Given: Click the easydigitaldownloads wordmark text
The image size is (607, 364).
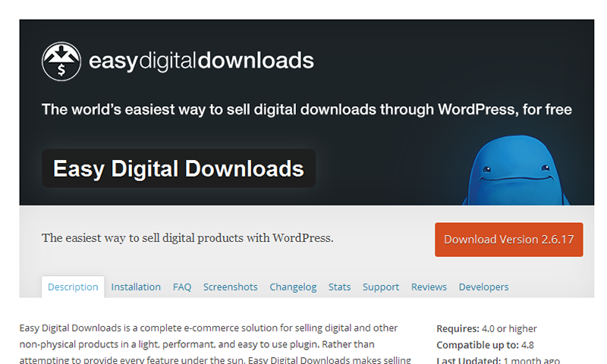Looking at the screenshot, I should (x=201, y=61).
